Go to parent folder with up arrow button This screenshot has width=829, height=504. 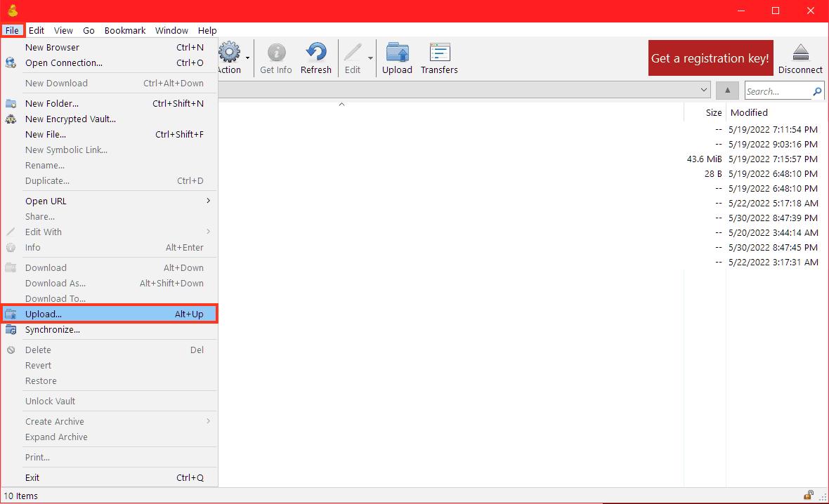pos(727,91)
